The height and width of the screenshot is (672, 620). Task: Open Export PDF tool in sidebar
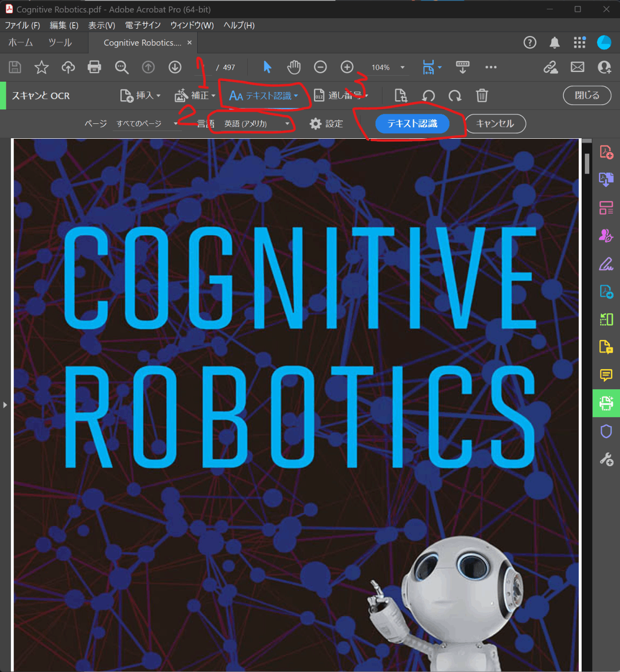(x=606, y=291)
